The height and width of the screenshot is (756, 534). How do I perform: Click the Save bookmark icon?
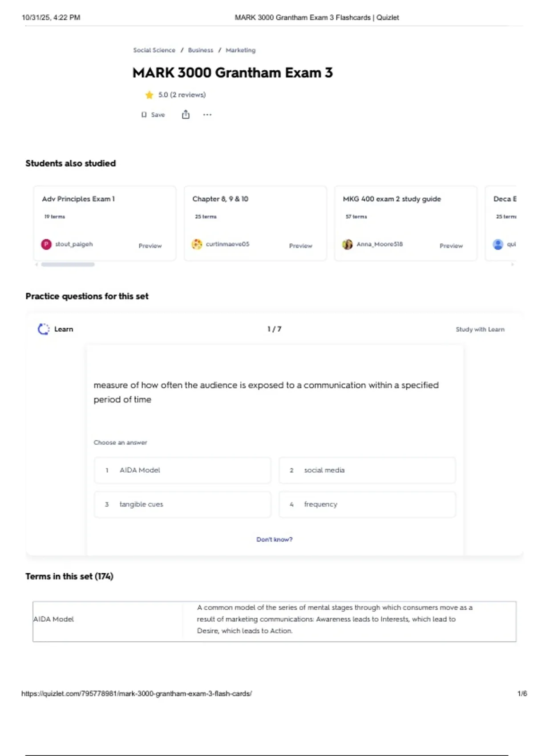[144, 115]
